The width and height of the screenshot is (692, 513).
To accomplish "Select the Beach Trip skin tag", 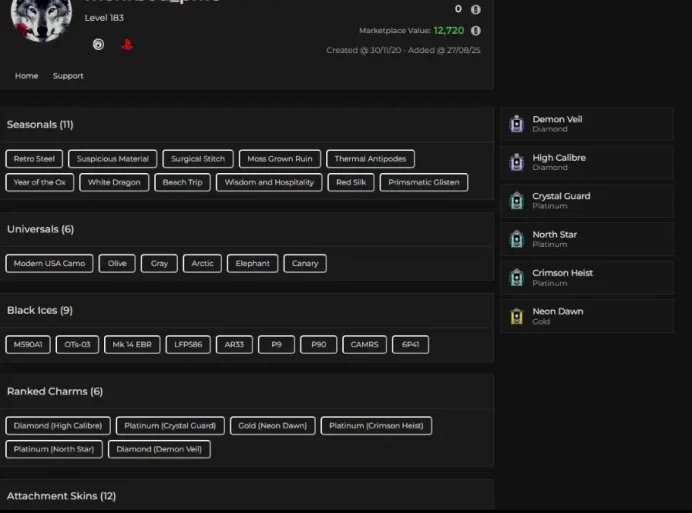I will (x=182, y=182).
